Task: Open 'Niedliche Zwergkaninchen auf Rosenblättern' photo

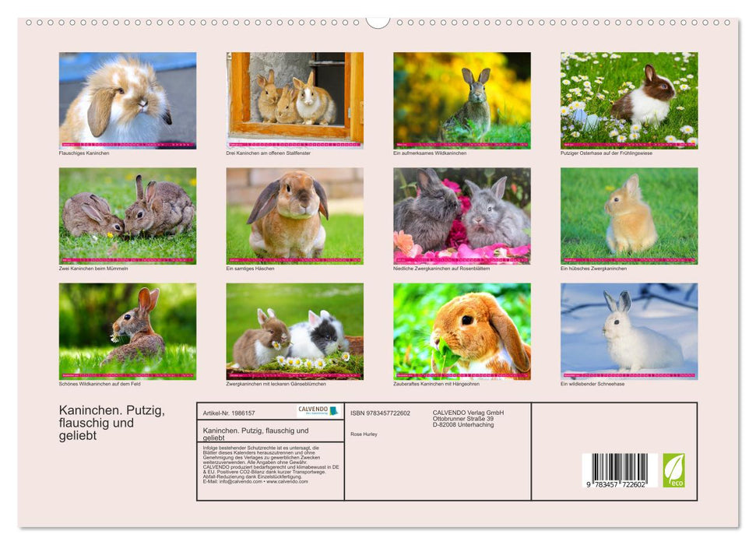Action: [462, 216]
